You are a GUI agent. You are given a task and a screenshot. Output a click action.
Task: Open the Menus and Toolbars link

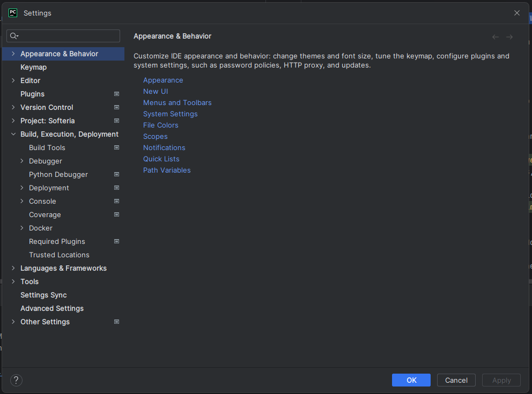click(x=177, y=102)
